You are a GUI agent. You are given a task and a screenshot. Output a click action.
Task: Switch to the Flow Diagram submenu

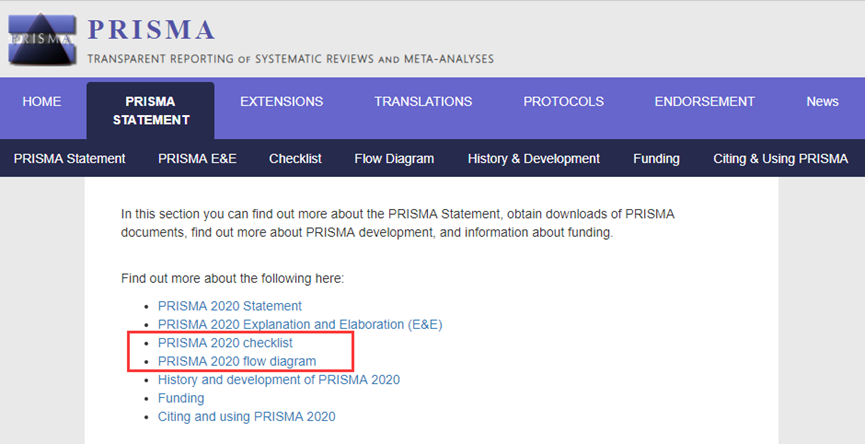[394, 158]
